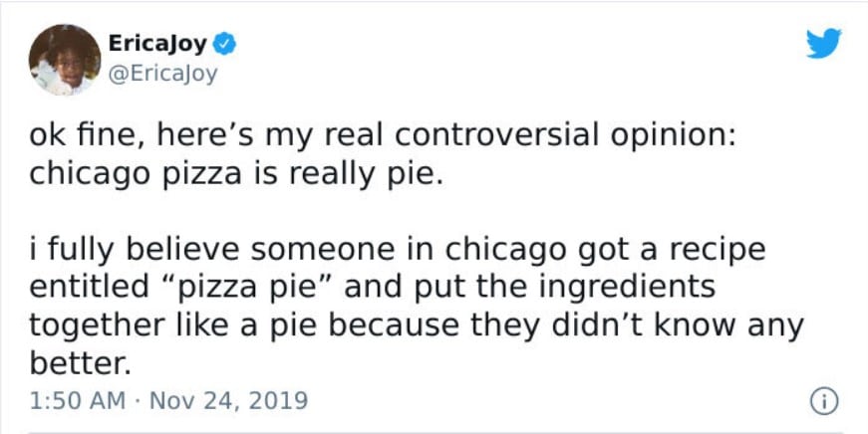Image resolution: width=868 pixels, height=434 pixels.
Task: Open the @EricaJoy handle link
Action: [x=162, y=74]
